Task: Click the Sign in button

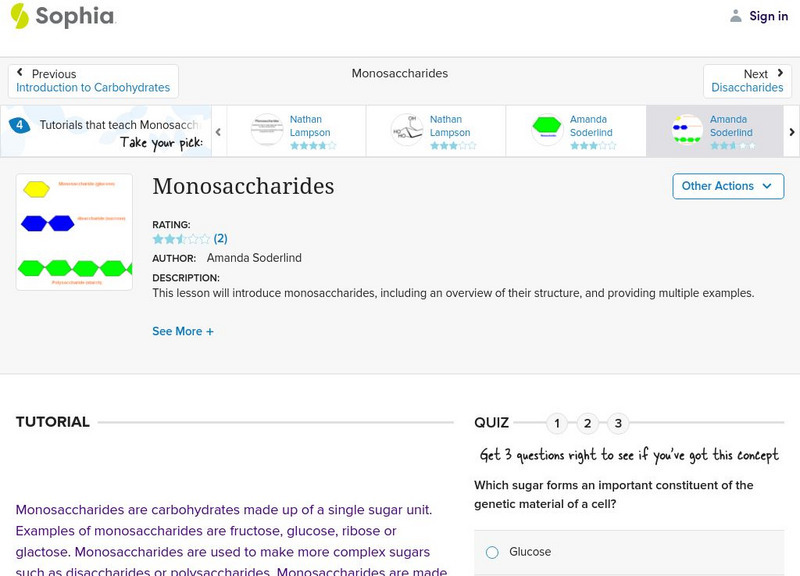Action: (768, 16)
